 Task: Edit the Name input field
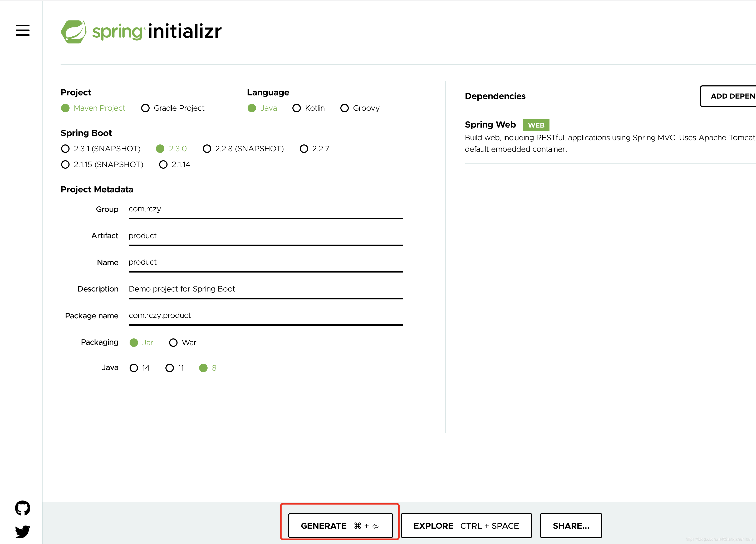click(266, 263)
